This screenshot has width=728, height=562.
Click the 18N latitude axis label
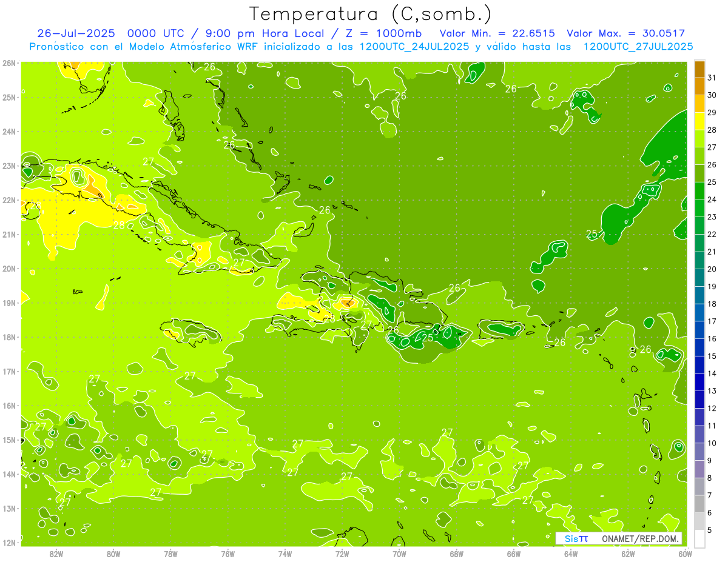(9, 337)
